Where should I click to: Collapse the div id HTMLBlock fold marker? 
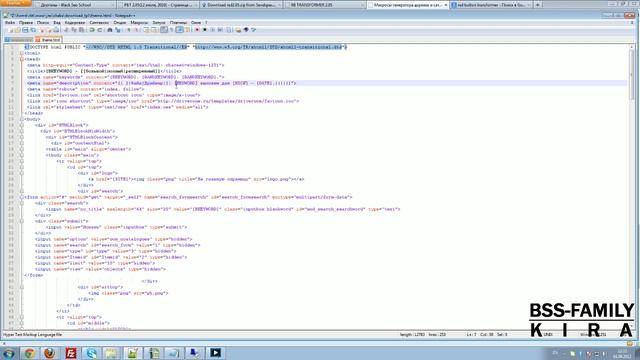point(22,125)
